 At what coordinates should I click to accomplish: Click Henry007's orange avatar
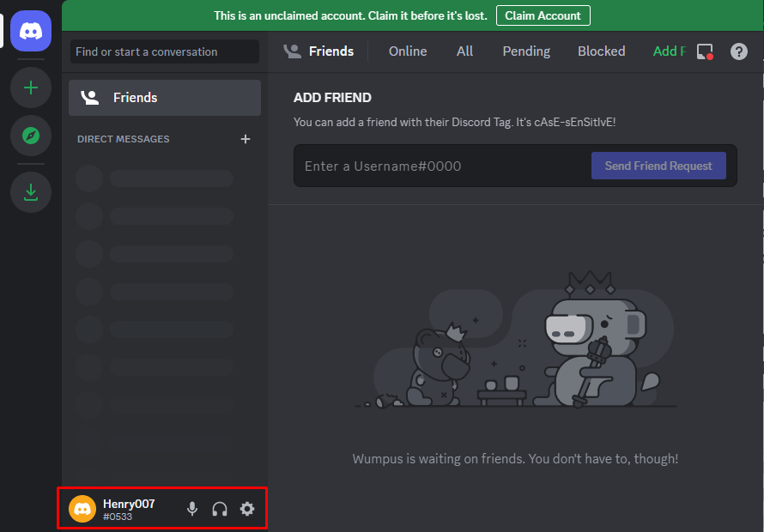pyautogui.click(x=82, y=509)
